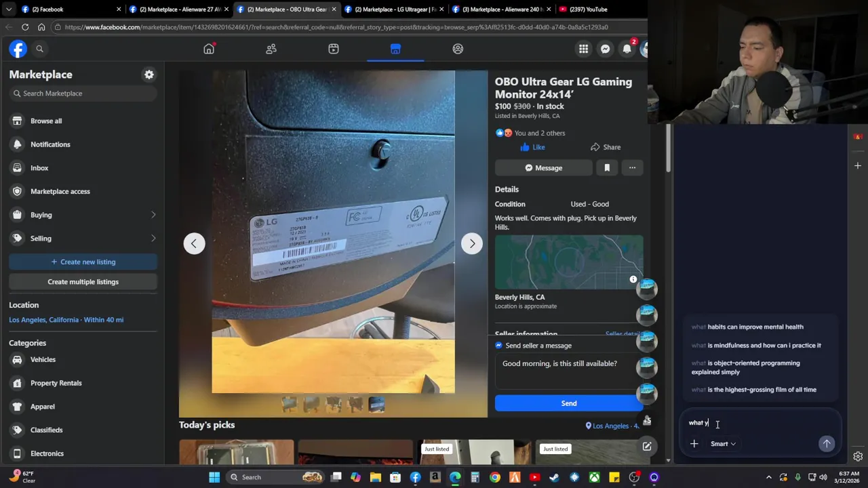Select the Property Rentals category
Screen dimensions: 868x488
pyautogui.click(x=83, y=383)
